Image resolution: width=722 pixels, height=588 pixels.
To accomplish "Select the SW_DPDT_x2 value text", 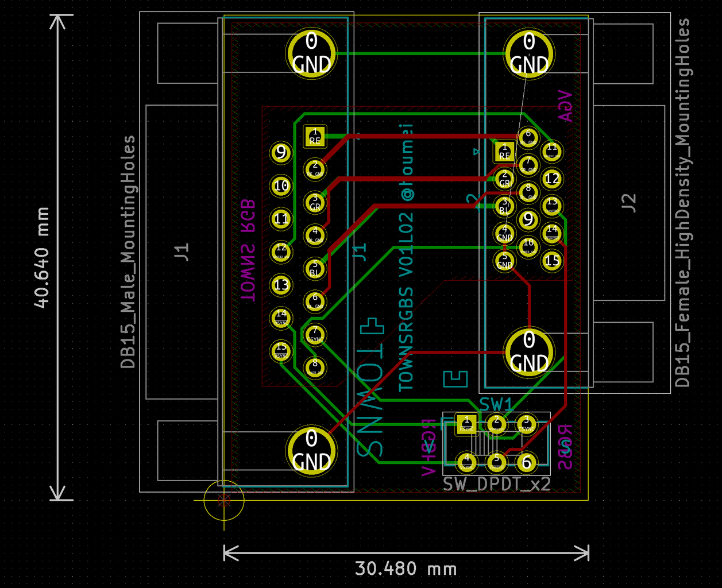I will pos(497,484).
